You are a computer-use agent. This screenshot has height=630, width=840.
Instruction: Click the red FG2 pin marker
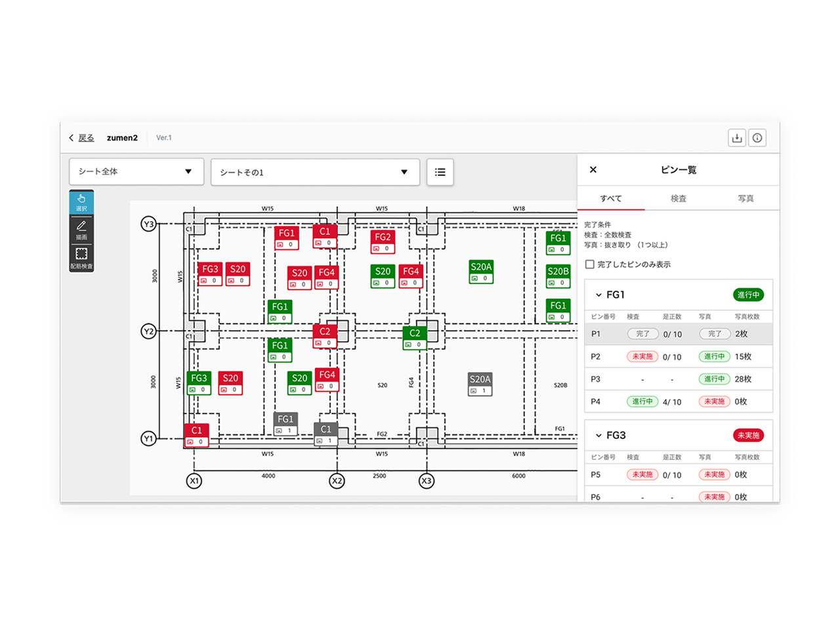(x=383, y=241)
